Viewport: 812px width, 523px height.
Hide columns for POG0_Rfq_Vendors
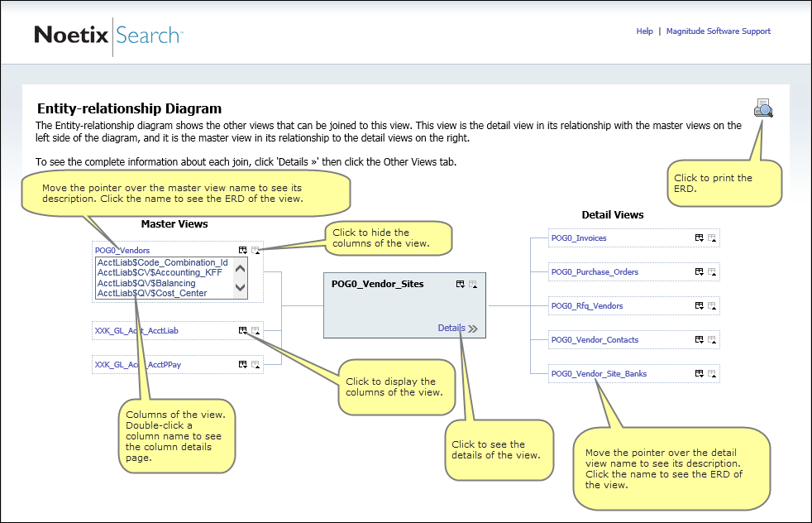tap(712, 306)
